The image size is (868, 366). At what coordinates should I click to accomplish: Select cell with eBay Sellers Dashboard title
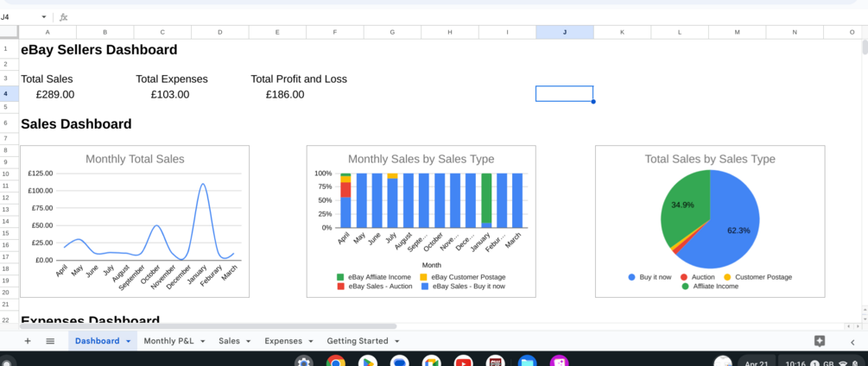pyautogui.click(x=99, y=50)
